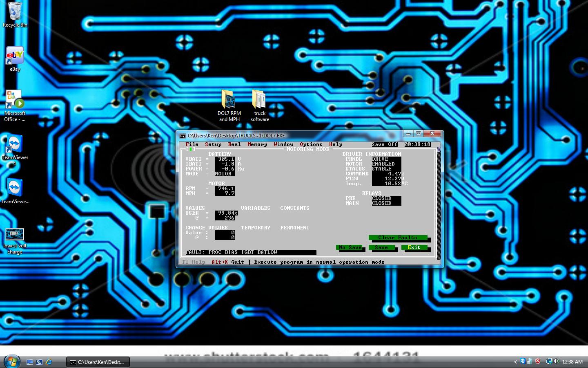This screenshot has height=368, width=588.
Task: Open the Memory menu in DOL7
Action: click(257, 144)
